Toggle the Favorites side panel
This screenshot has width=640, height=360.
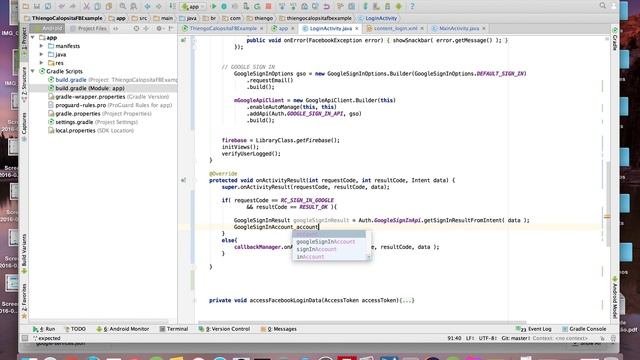tap(24, 301)
